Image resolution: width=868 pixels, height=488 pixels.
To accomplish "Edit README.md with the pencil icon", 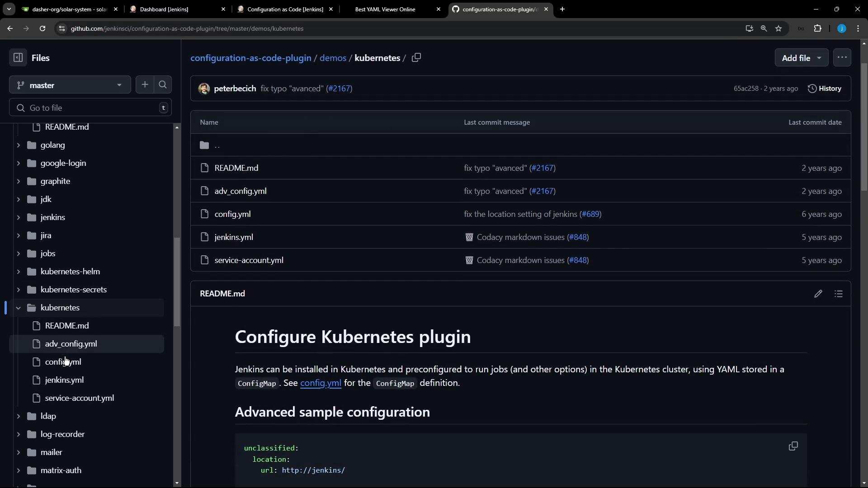I will click(818, 294).
